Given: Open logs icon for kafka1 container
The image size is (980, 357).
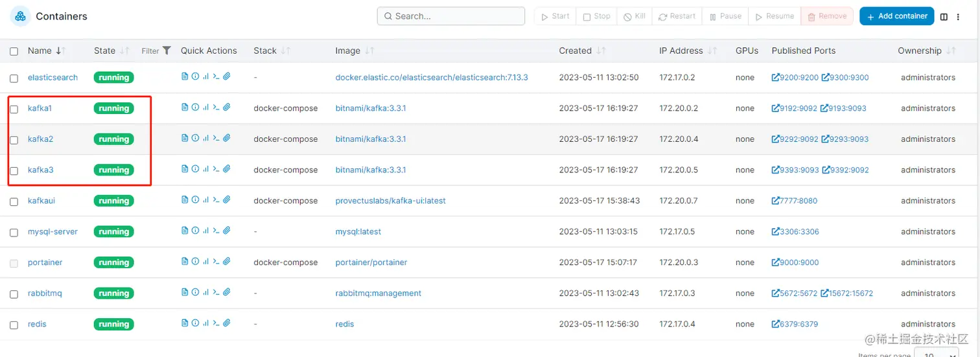Looking at the screenshot, I should click(185, 108).
